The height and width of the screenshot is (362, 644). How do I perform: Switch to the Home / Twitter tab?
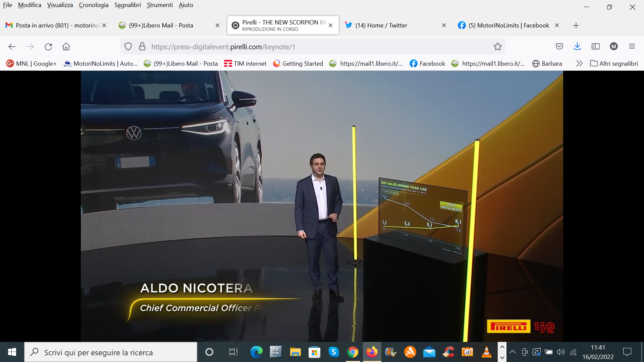pos(381,25)
